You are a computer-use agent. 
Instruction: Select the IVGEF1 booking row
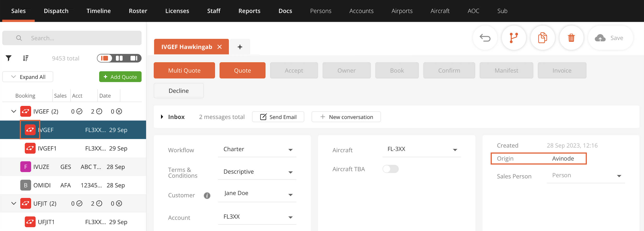pos(73,148)
